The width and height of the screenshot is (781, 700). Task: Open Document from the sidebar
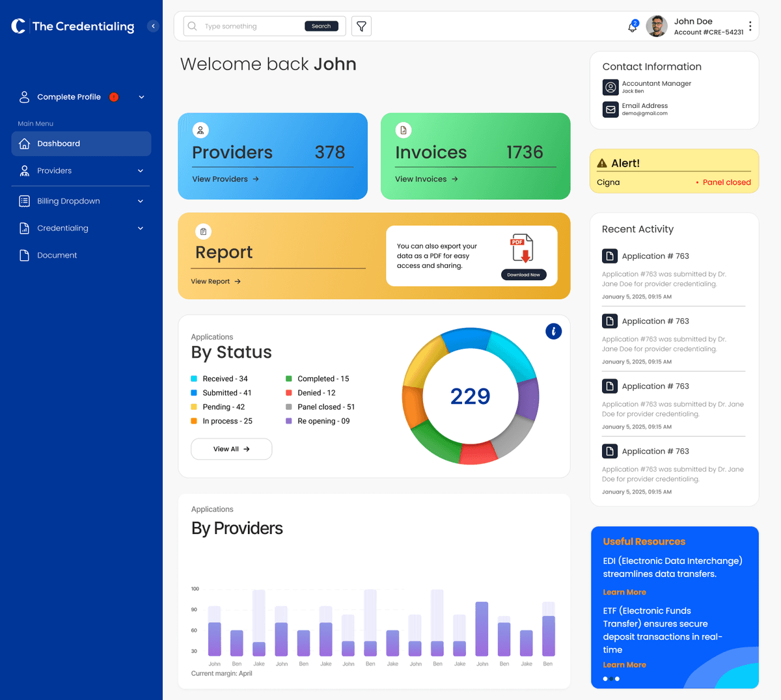(57, 256)
